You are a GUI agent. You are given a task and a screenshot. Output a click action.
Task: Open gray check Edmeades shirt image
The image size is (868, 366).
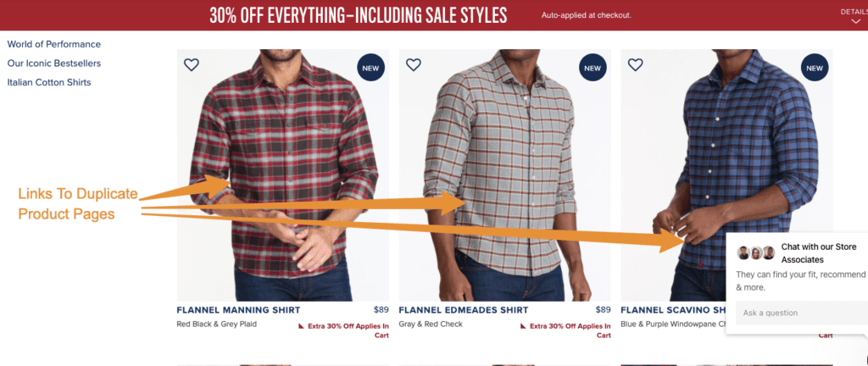click(505, 175)
